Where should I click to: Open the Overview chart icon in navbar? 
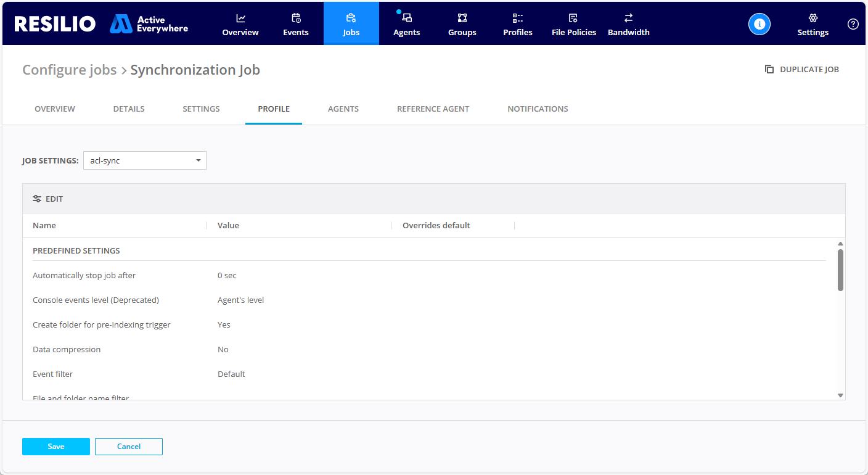coord(240,19)
